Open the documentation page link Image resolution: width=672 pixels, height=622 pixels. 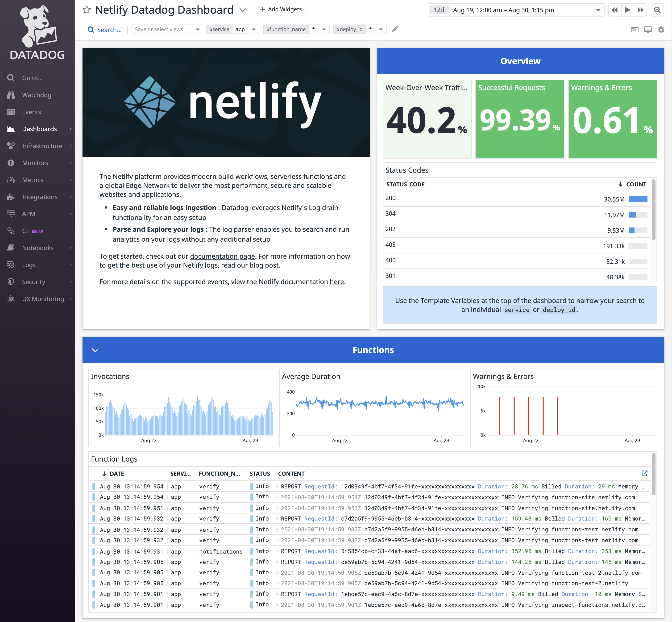pyautogui.click(x=222, y=256)
